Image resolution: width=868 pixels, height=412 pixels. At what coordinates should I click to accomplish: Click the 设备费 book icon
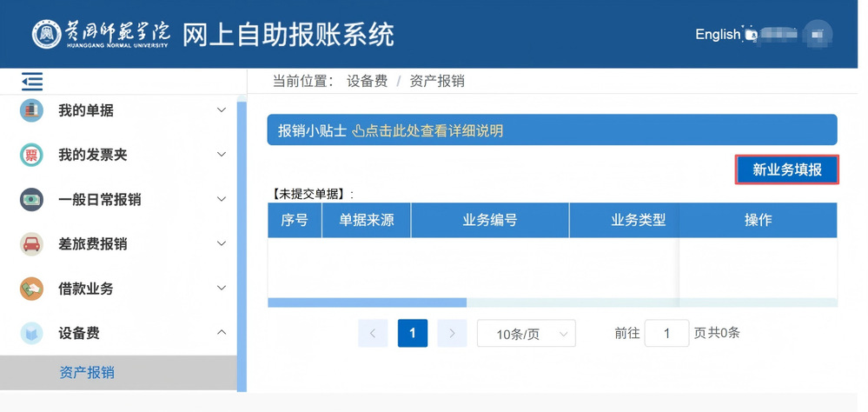(x=31, y=333)
